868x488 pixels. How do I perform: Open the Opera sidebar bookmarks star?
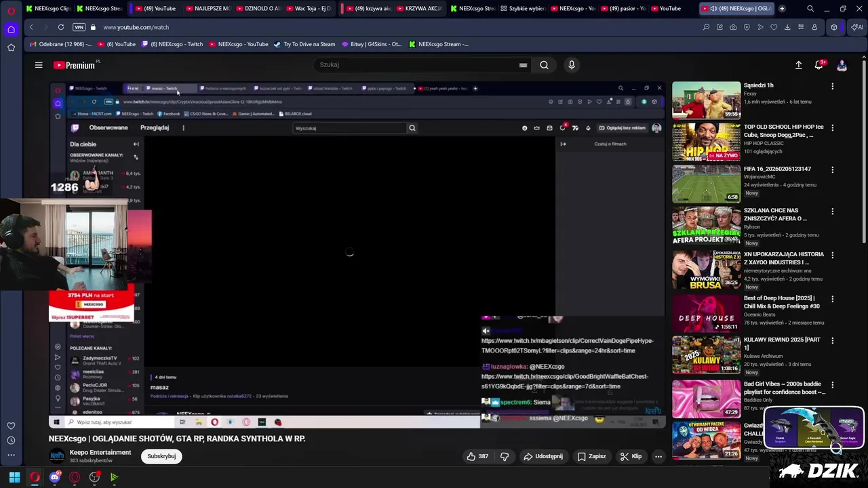[11, 47]
